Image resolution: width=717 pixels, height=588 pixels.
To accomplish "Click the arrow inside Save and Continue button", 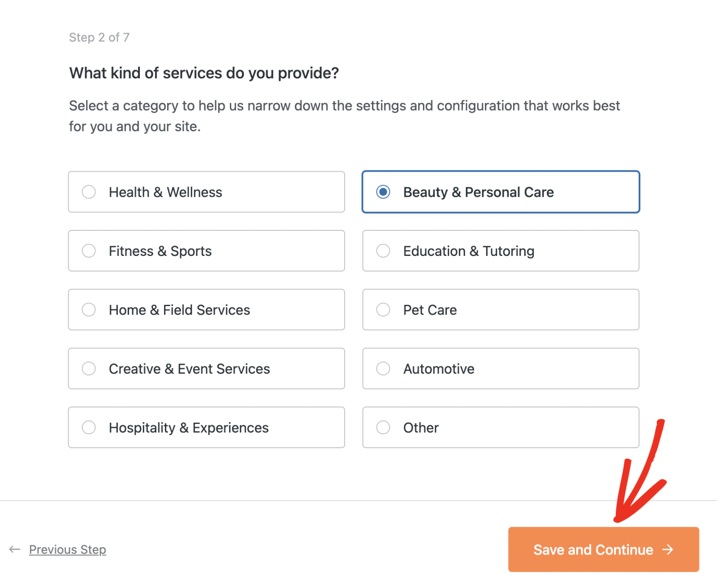I will point(668,549).
